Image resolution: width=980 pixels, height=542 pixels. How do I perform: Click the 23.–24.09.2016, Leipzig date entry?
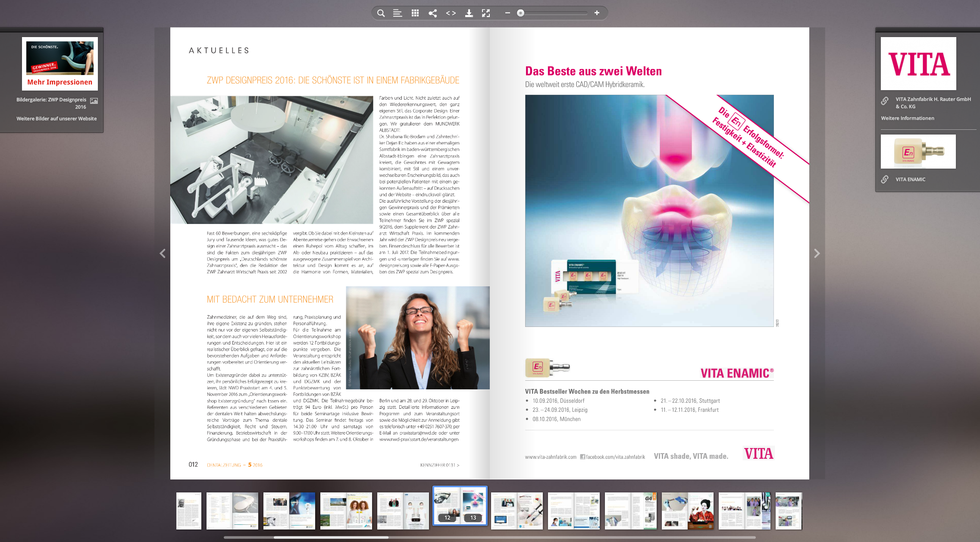(x=560, y=410)
